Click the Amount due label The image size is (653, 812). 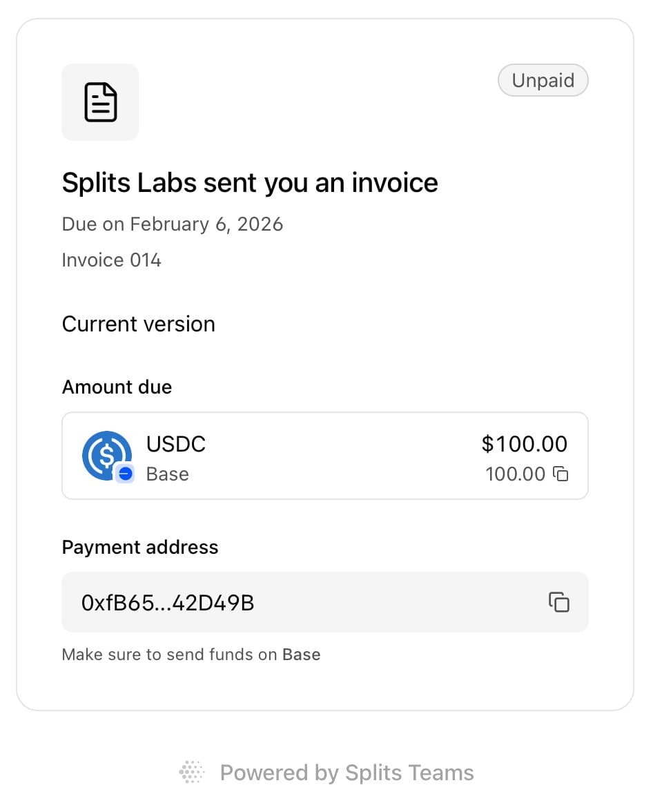117,387
